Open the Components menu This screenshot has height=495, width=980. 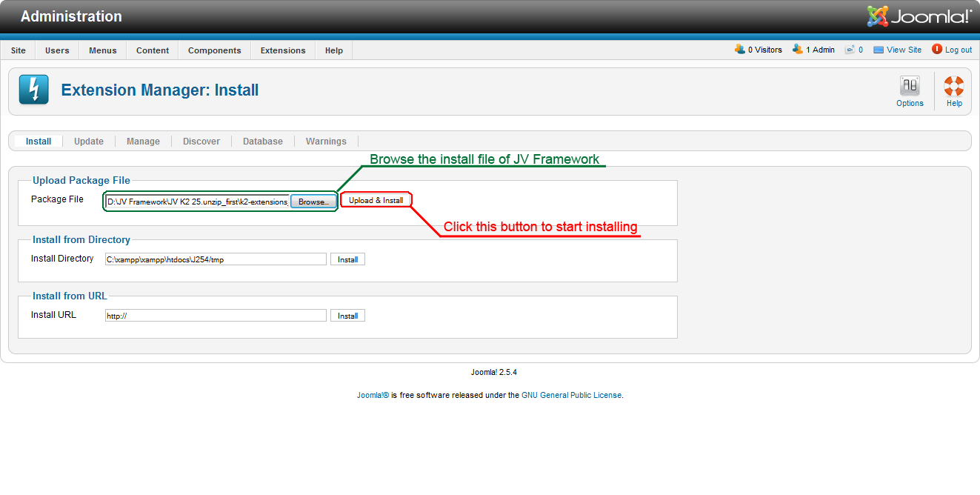tap(215, 50)
